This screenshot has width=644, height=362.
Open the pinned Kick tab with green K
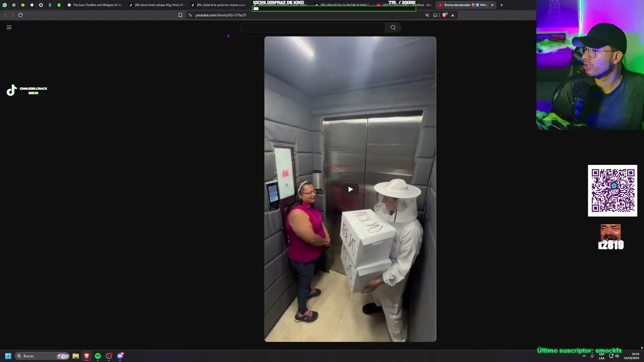59,5
